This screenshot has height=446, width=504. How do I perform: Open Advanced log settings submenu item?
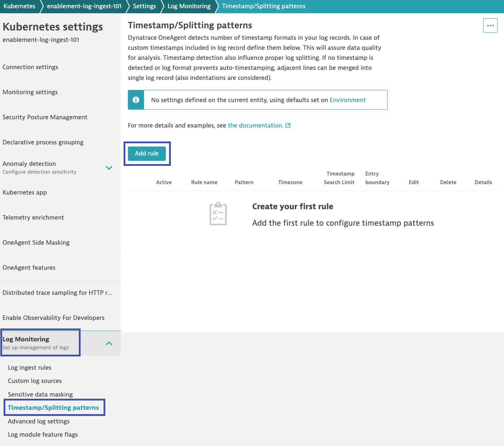coord(39,421)
